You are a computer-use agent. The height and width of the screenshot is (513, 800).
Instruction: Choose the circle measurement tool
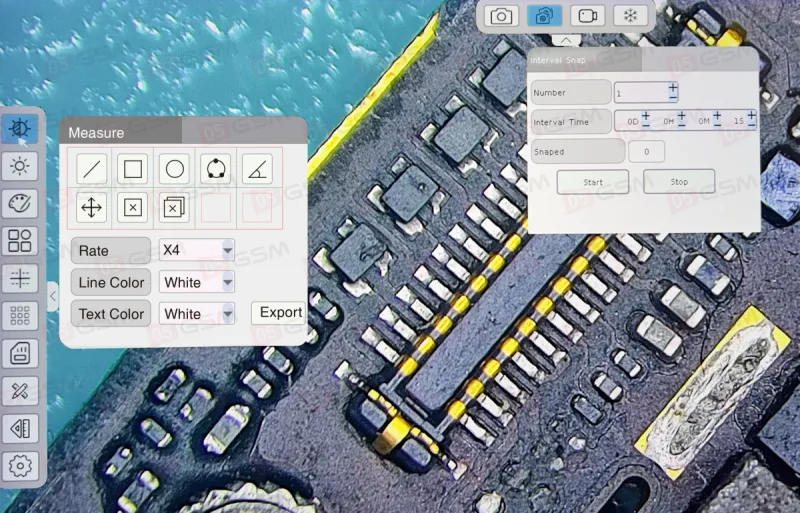174,169
